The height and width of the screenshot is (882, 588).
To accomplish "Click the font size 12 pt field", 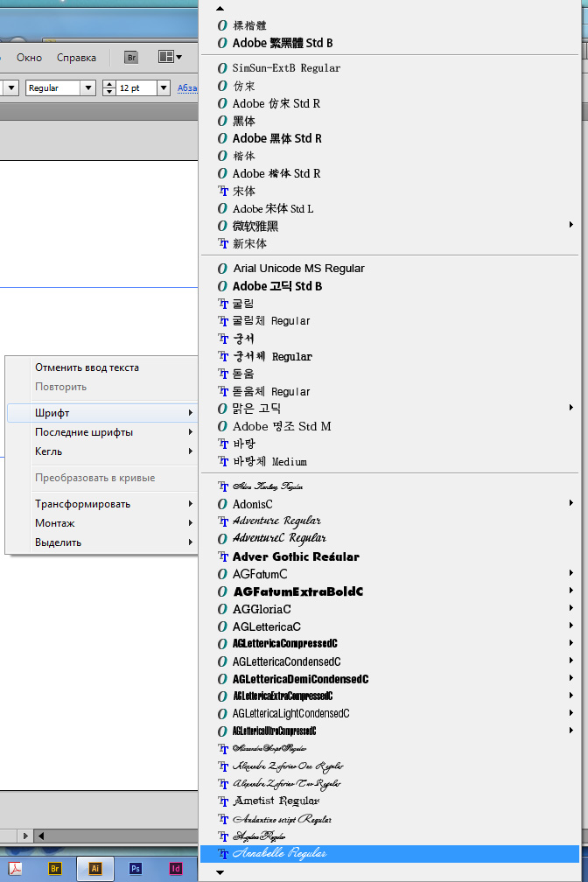I will (x=136, y=87).
